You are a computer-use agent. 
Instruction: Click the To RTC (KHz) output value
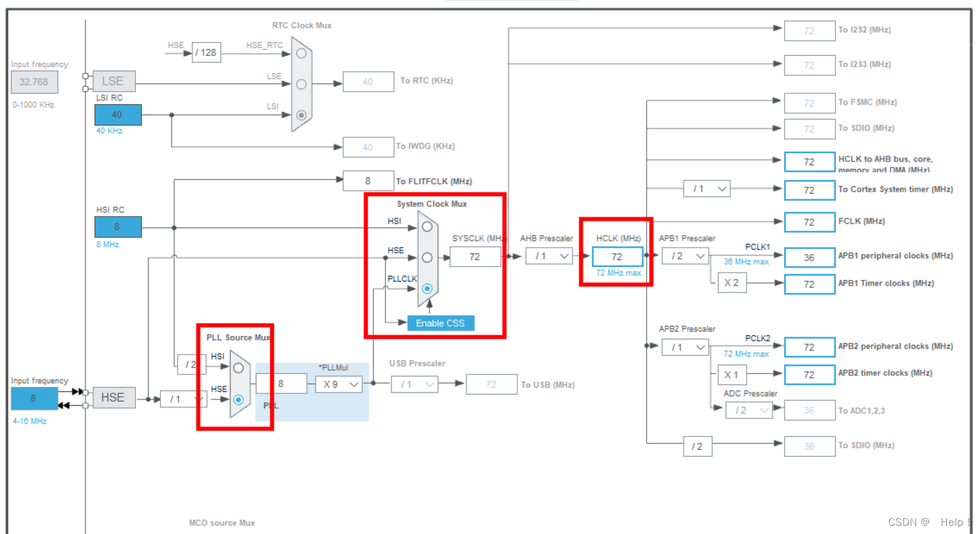pyautogui.click(x=368, y=81)
